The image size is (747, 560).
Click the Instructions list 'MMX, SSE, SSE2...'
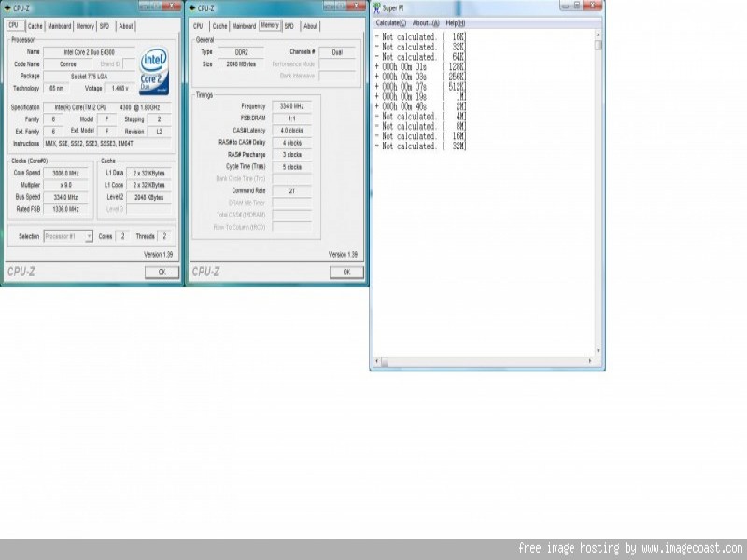107,144
